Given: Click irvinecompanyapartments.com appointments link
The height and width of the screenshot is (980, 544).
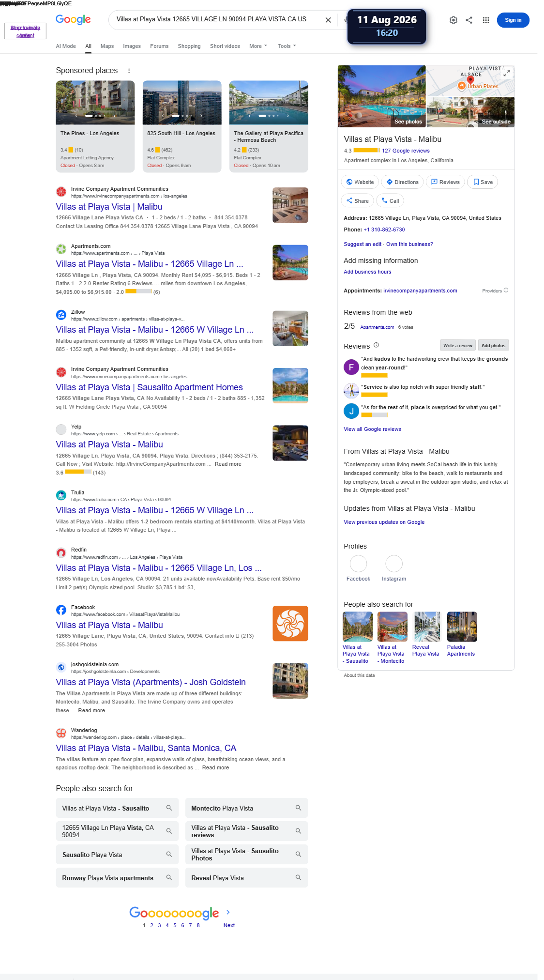Looking at the screenshot, I should [420, 291].
